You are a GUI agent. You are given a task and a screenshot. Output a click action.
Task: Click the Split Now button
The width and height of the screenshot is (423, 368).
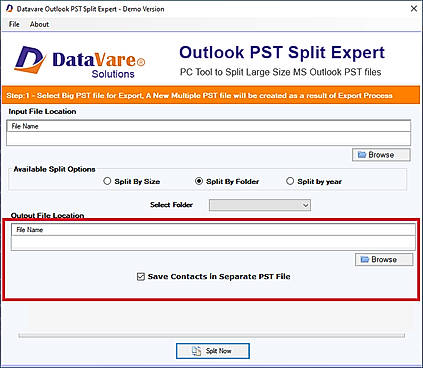pos(213,351)
